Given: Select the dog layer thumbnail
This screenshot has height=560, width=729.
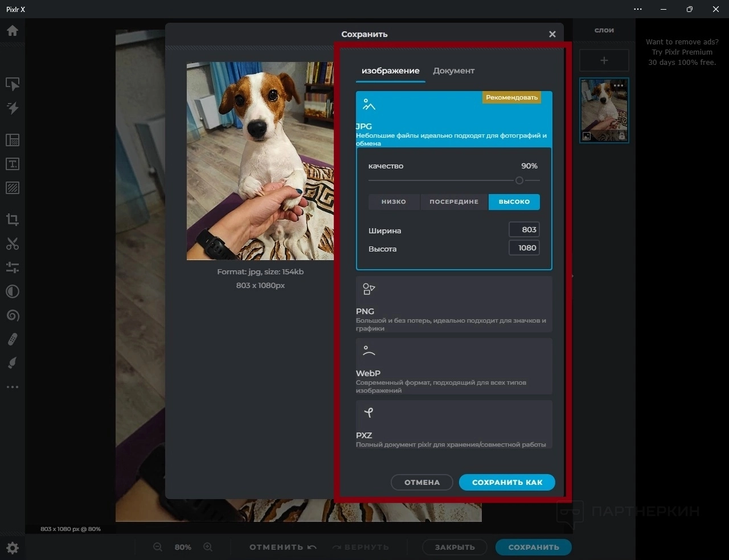Looking at the screenshot, I should pos(604,110).
